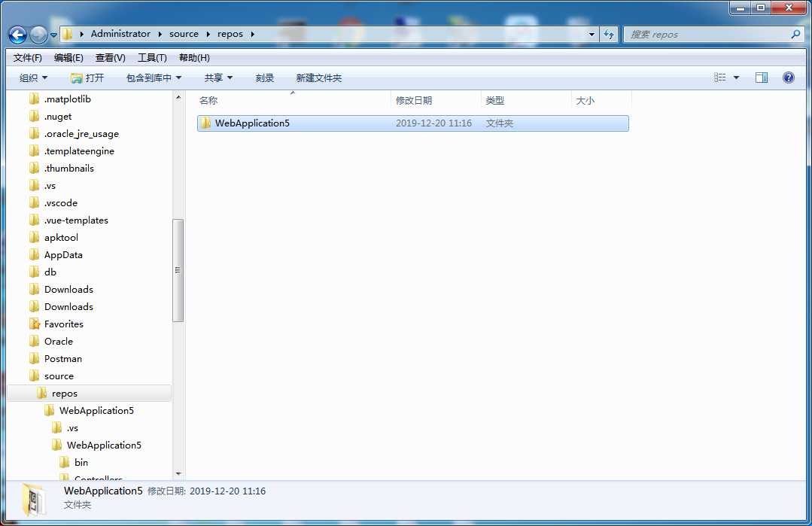This screenshot has height=526, width=812.
Task: Select WebApplication5 folder in file list
Action: 412,123
